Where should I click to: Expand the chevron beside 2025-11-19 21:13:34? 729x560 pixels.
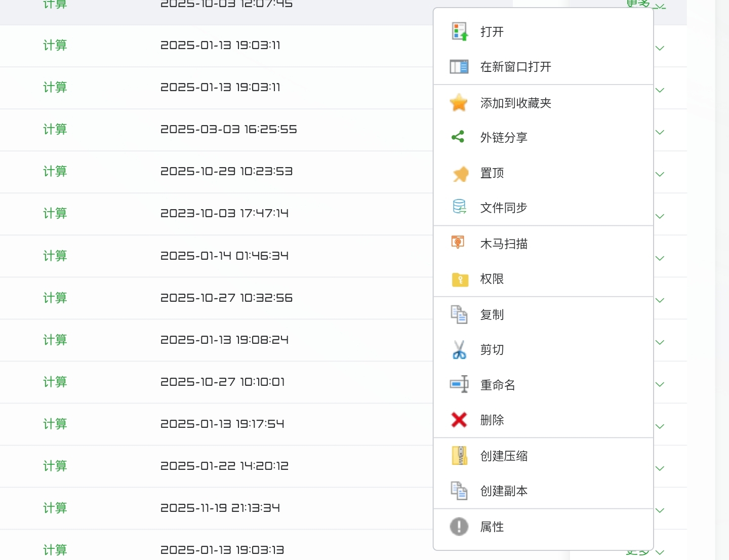[660, 510]
